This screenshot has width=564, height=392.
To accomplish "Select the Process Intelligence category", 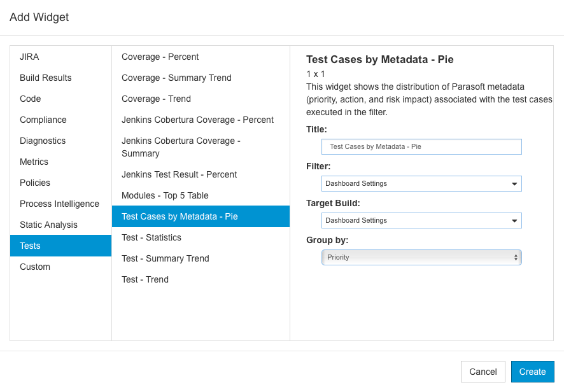I will pyautogui.click(x=60, y=204).
